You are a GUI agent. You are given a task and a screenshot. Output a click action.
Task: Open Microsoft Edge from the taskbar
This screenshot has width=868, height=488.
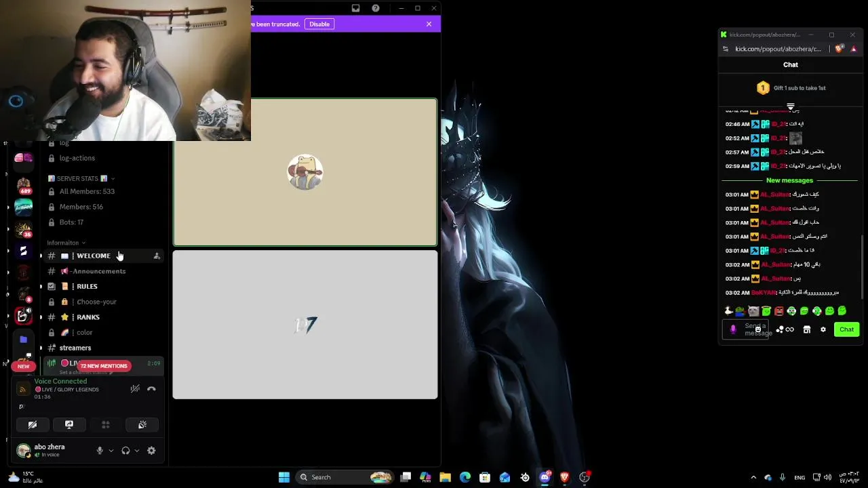pyautogui.click(x=465, y=477)
